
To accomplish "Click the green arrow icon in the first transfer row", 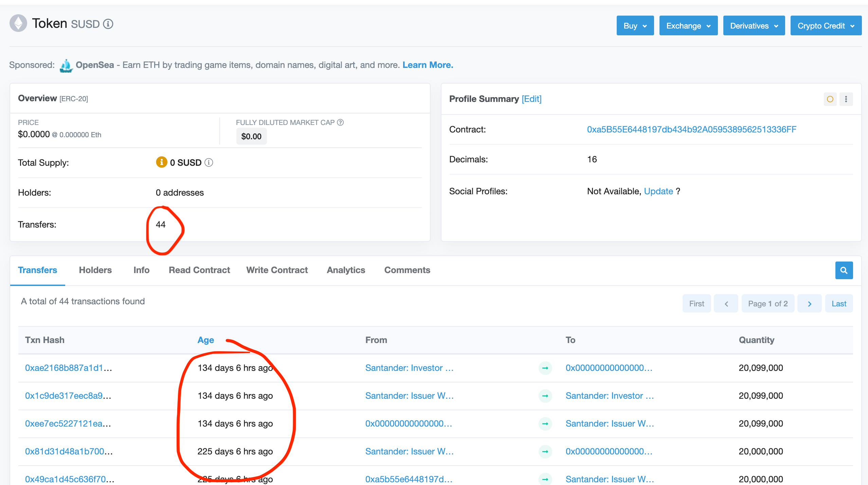I will pyautogui.click(x=545, y=368).
